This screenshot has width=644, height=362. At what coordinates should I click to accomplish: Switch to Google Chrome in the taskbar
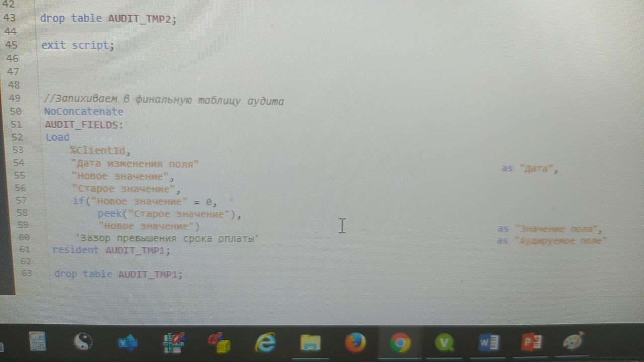click(x=400, y=343)
